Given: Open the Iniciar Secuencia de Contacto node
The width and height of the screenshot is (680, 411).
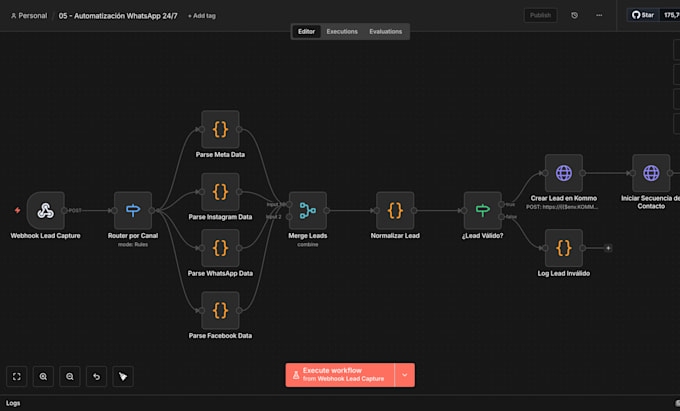Looking at the screenshot, I should pyautogui.click(x=651, y=173).
